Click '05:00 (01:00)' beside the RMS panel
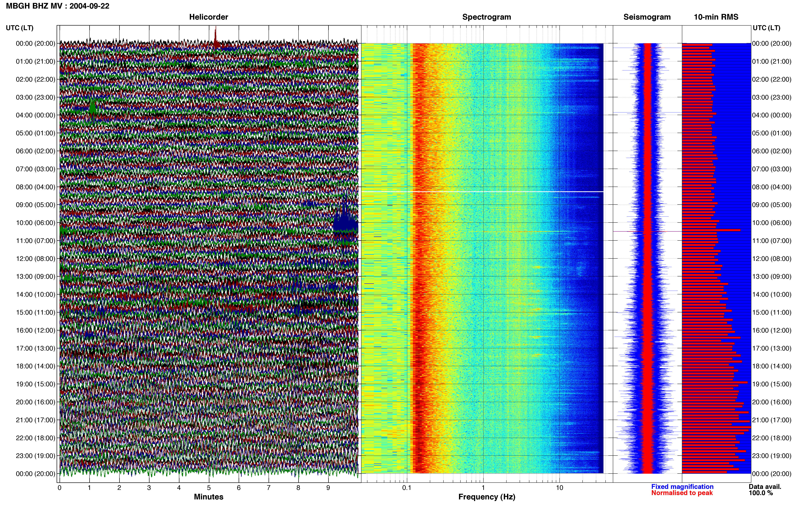The width and height of the screenshot is (812, 508). (x=772, y=133)
